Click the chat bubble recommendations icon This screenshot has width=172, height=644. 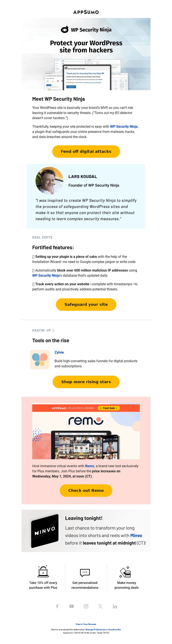(85, 572)
